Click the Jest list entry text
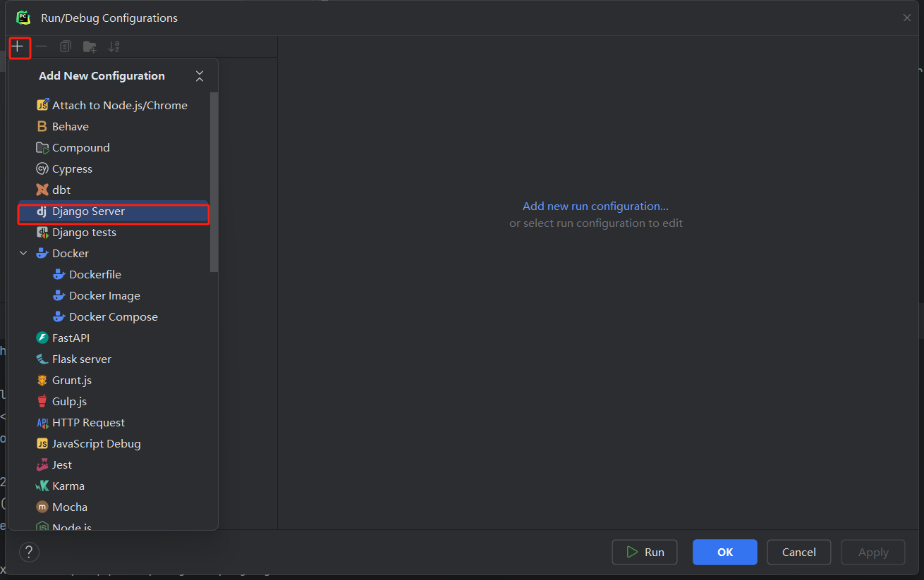The width and height of the screenshot is (924, 580). pos(62,465)
